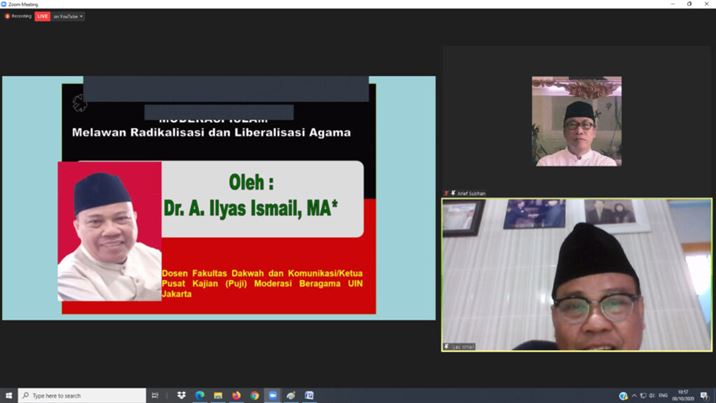Open File Explorer from the taskbar
The width and height of the screenshot is (716, 403).
click(x=218, y=396)
